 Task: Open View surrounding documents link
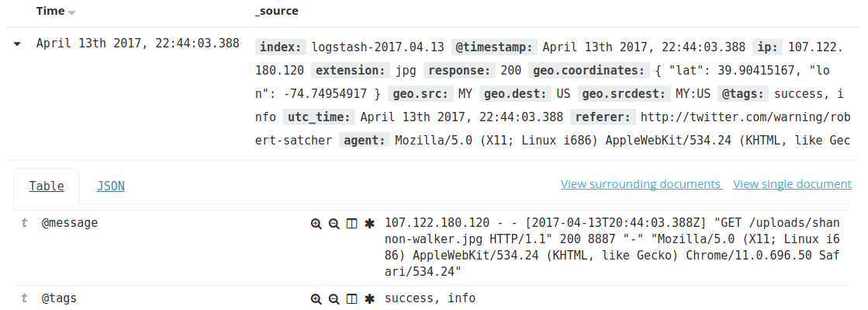tap(641, 184)
